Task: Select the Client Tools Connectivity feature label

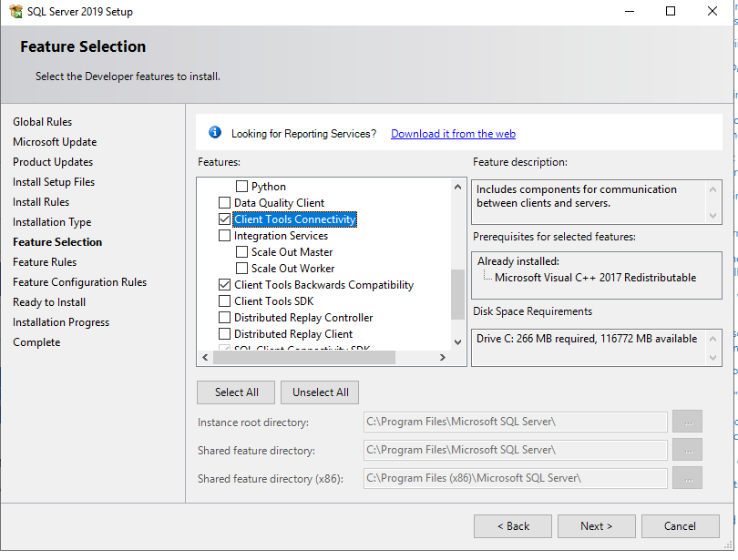Action: click(x=295, y=219)
